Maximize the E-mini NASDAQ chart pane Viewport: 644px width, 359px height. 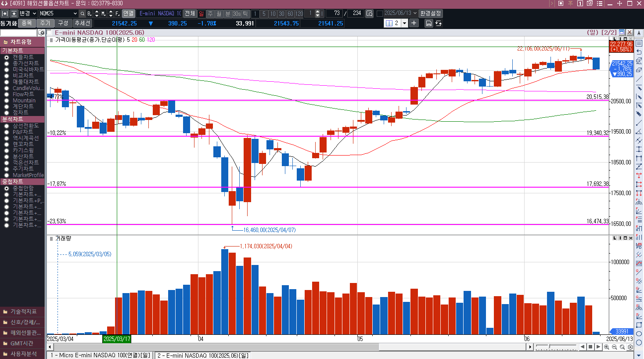[x=622, y=33]
